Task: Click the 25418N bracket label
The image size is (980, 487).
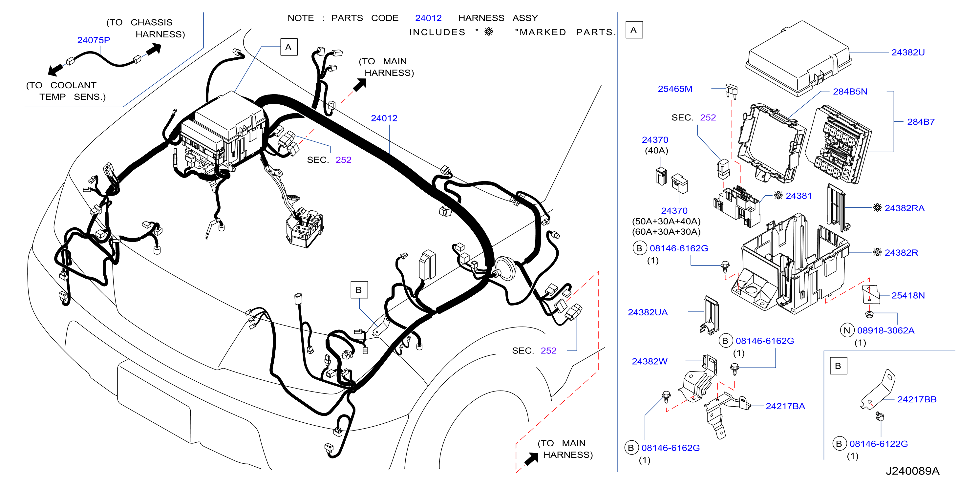Action: pyautogui.click(x=908, y=296)
